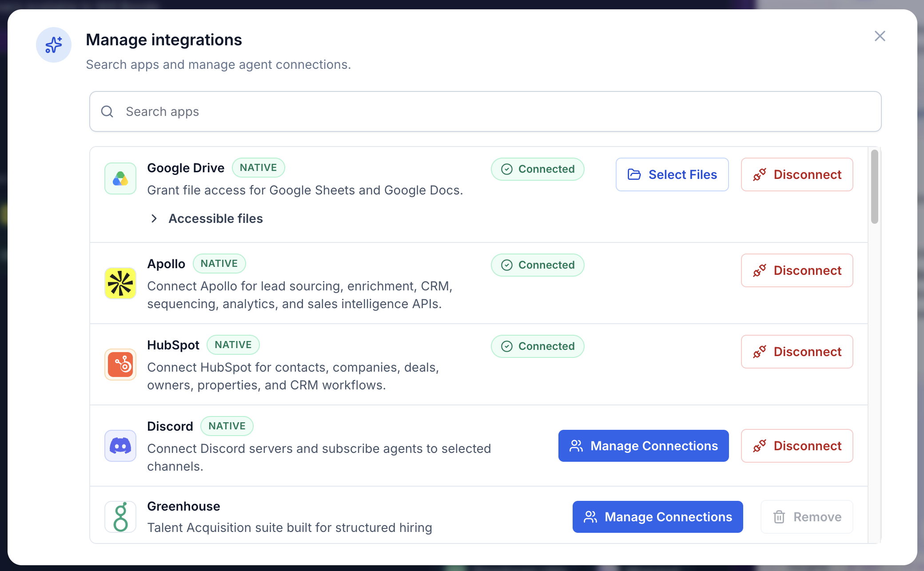Click the 'Talent Acquisition suite' description text
Screen dimensions: 924x571
[290, 527]
